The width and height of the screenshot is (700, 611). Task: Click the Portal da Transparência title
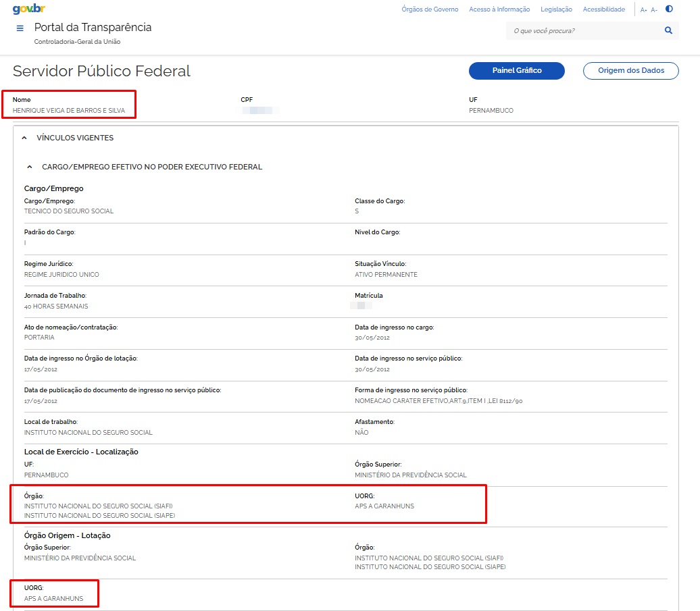93,28
